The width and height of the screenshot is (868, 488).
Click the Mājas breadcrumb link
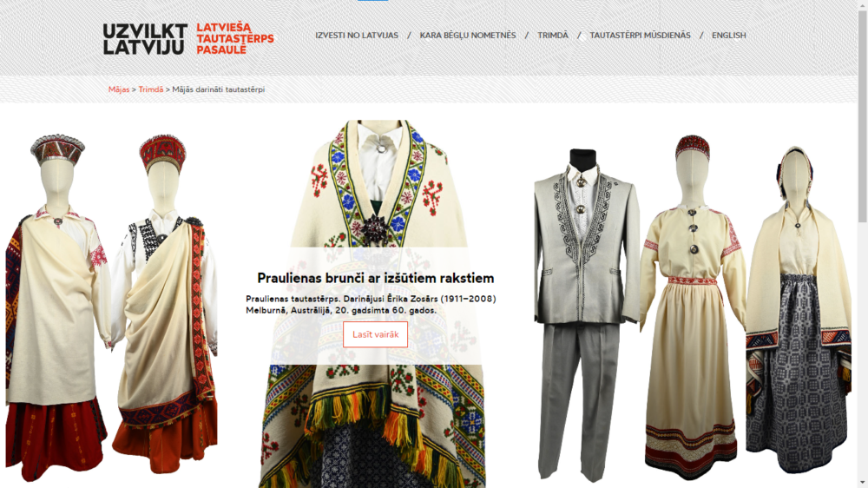tap(118, 89)
